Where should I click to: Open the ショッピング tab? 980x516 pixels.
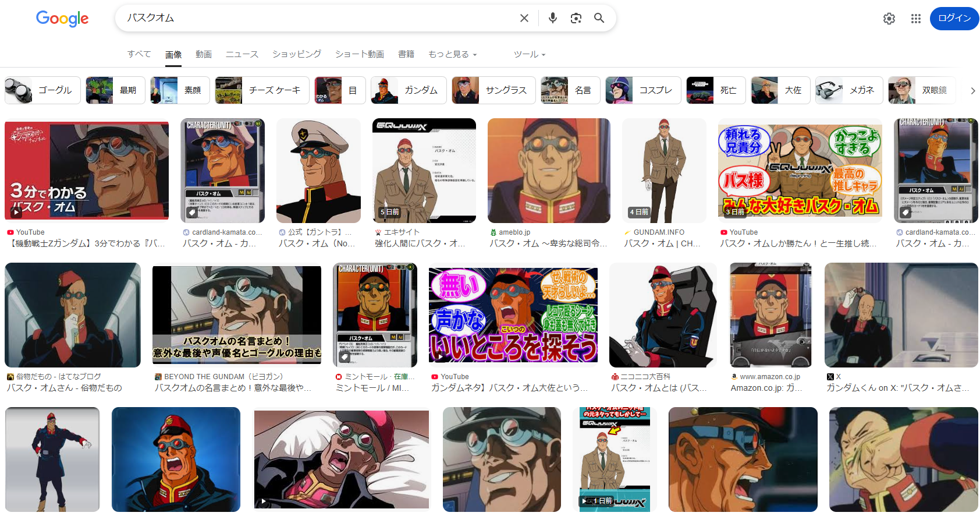pyautogui.click(x=297, y=54)
